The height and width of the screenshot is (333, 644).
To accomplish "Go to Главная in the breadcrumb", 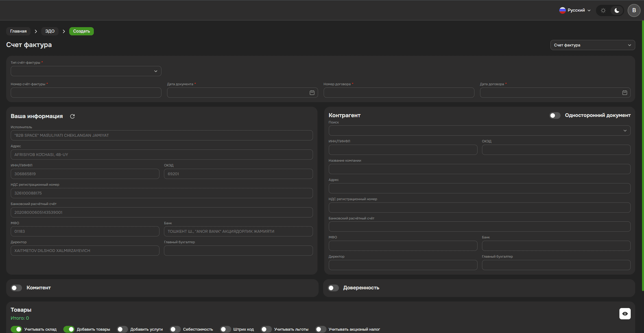I will click(18, 31).
